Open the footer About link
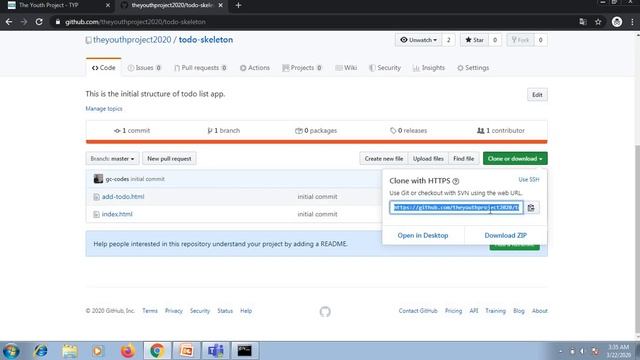640x360 pixels. pos(539,311)
